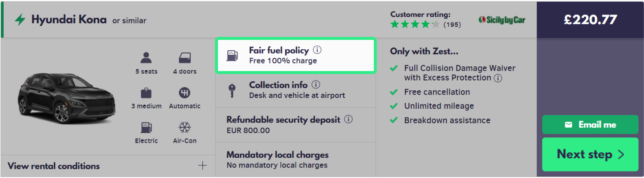Viewport: 644px width, 178px height.
Task: Continue with the Next step button
Action: [590, 154]
